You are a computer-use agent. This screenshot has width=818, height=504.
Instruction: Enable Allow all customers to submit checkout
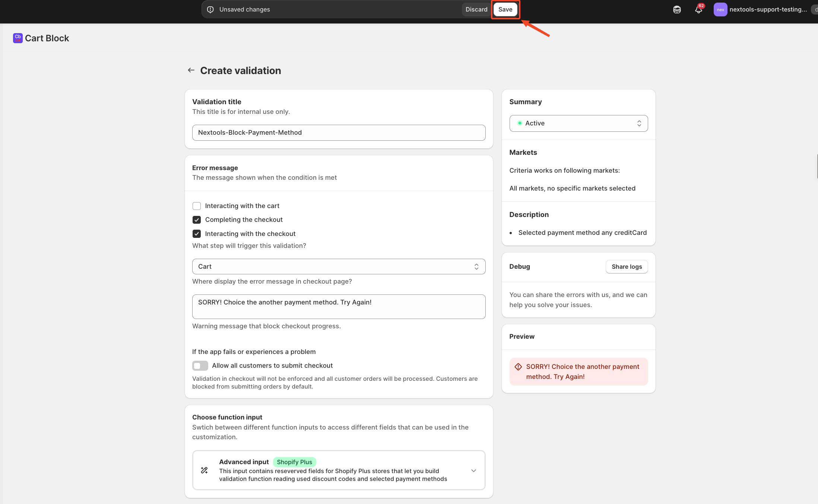pos(200,366)
